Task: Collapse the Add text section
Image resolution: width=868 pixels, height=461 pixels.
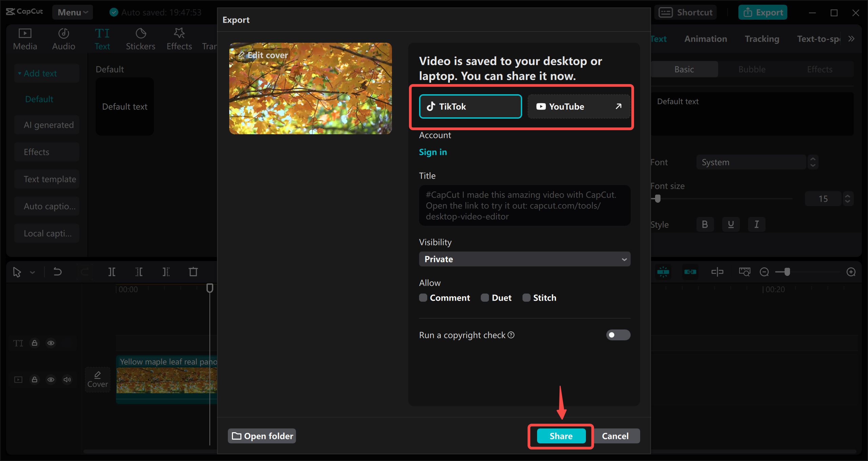Action: click(47, 73)
